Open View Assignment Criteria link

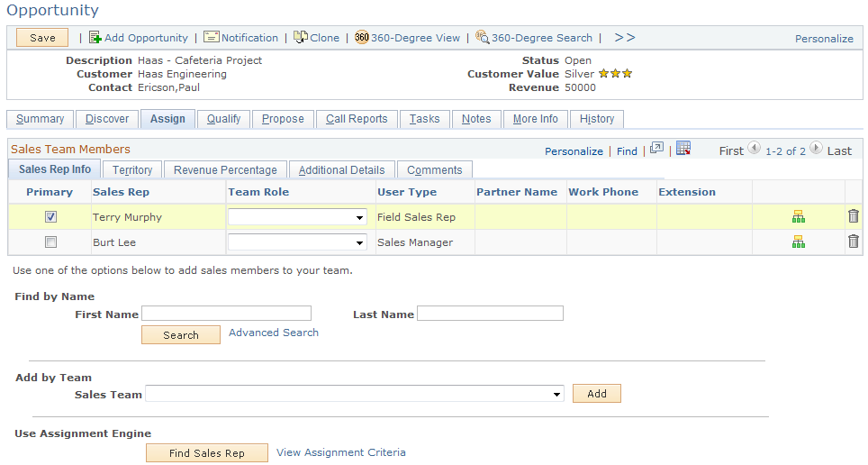(x=341, y=452)
